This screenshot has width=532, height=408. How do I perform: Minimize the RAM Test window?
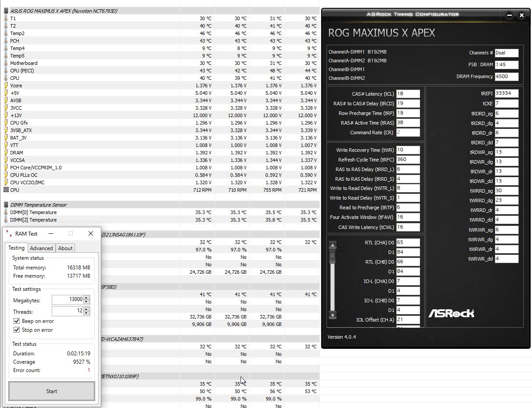pos(51,233)
